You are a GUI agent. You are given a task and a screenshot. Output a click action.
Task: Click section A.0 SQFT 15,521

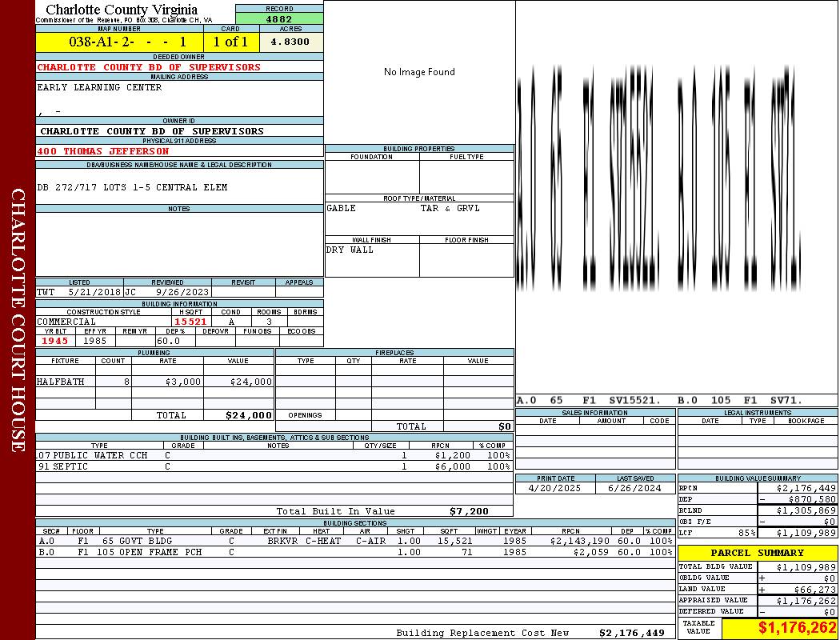[x=455, y=541]
